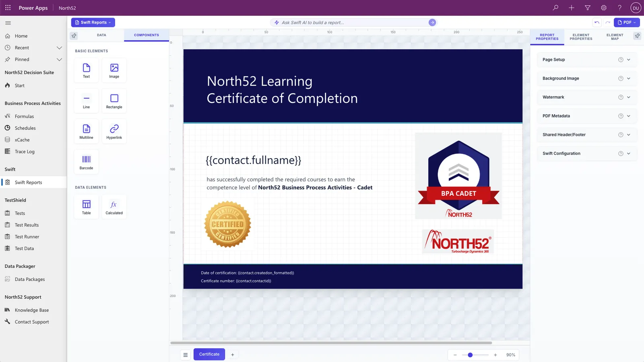Open Knowledge Base in sidebar
This screenshot has width=644, height=362.
[32, 310]
